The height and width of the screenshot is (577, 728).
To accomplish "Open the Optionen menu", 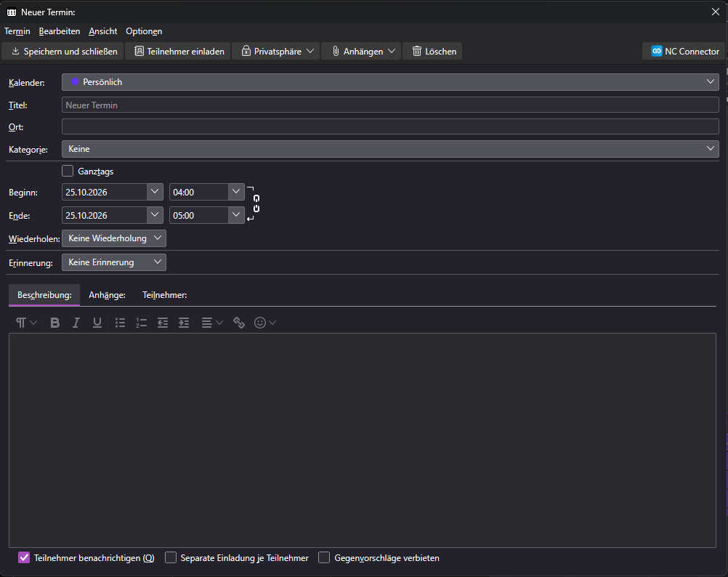I will [x=144, y=31].
